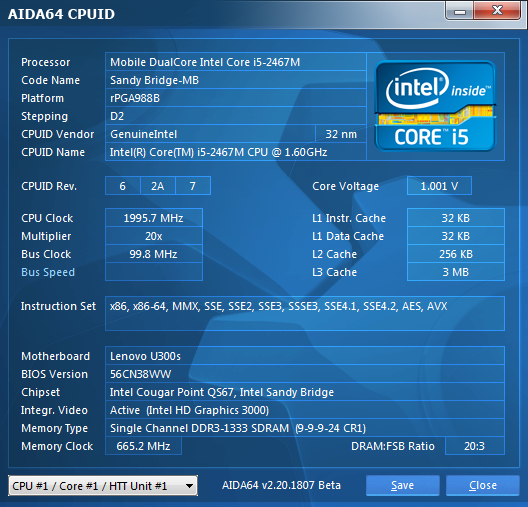
Task: Click the CPUID Rev. 2A box
Action: (158, 186)
